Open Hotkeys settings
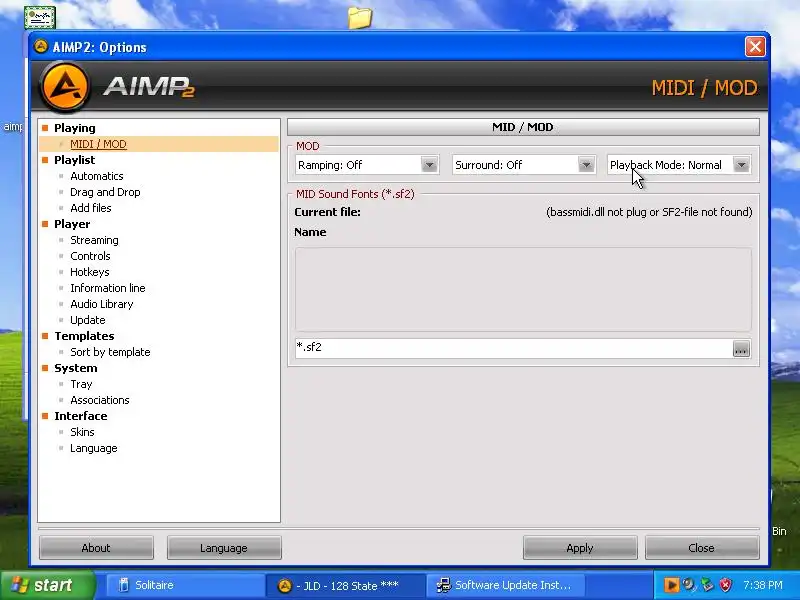 click(89, 272)
